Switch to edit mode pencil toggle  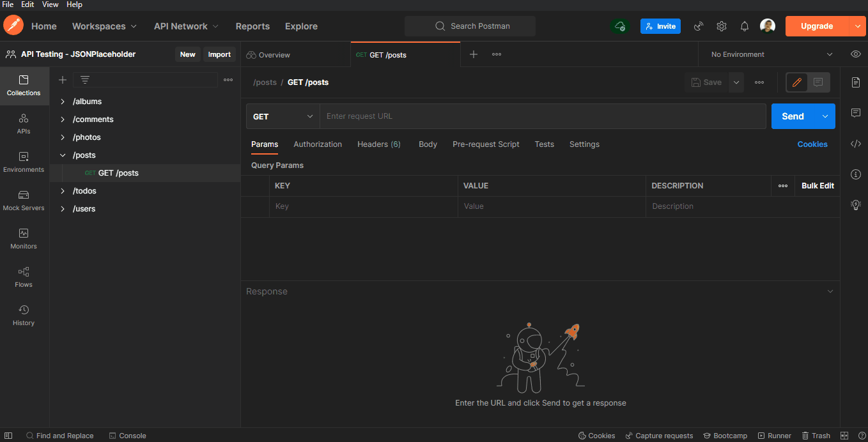click(797, 82)
